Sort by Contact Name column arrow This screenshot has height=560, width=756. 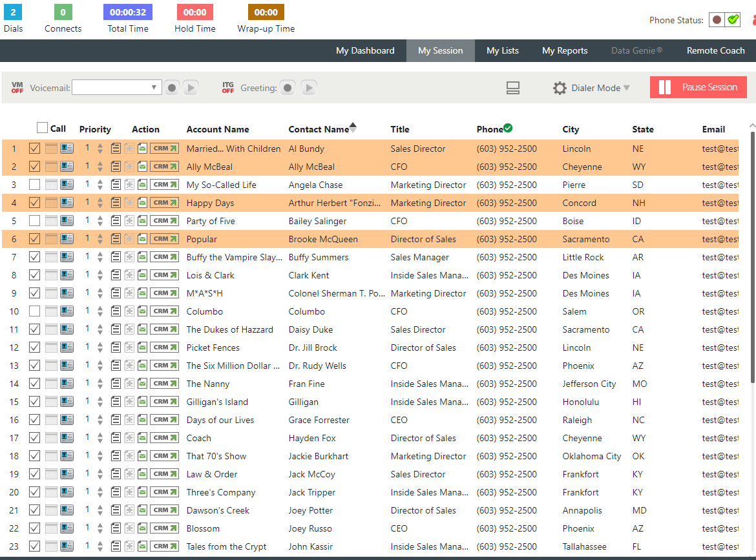353,127
